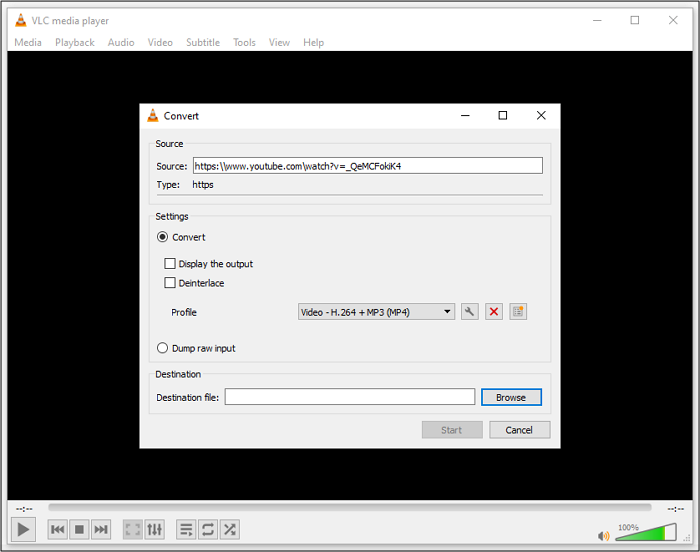Screen dimensions: 700x552
Task: Skip to previous media track
Action: point(58,529)
